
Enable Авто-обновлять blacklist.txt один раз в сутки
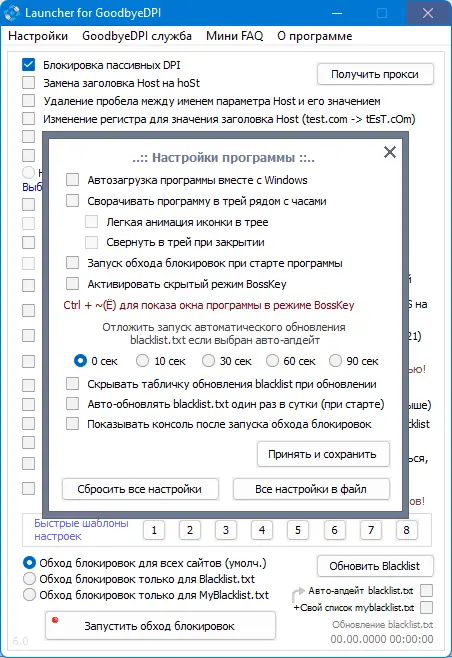pos(72,404)
